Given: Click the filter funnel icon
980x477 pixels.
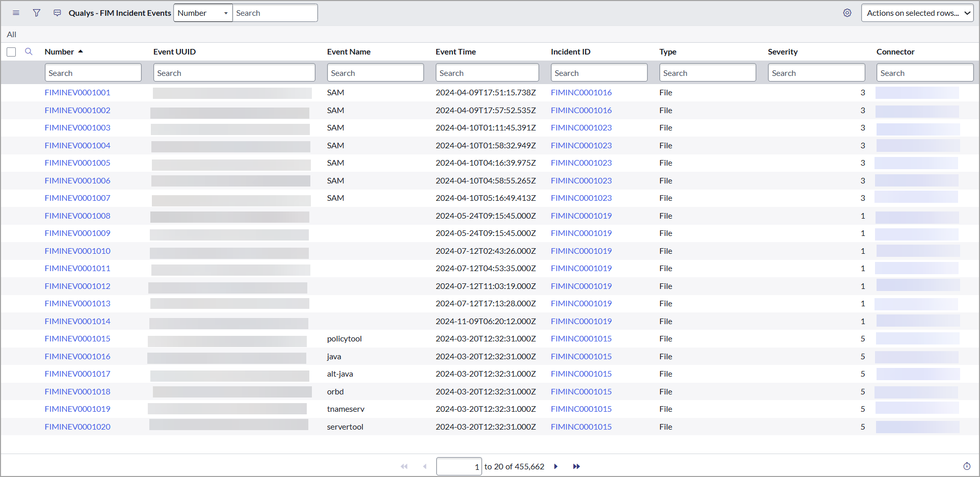Looking at the screenshot, I should pos(37,13).
